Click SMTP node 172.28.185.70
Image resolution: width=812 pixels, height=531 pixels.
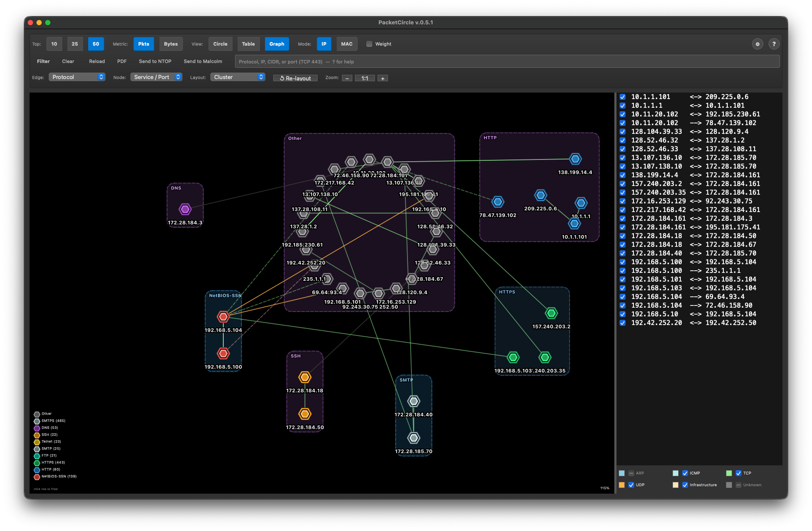pyautogui.click(x=414, y=438)
